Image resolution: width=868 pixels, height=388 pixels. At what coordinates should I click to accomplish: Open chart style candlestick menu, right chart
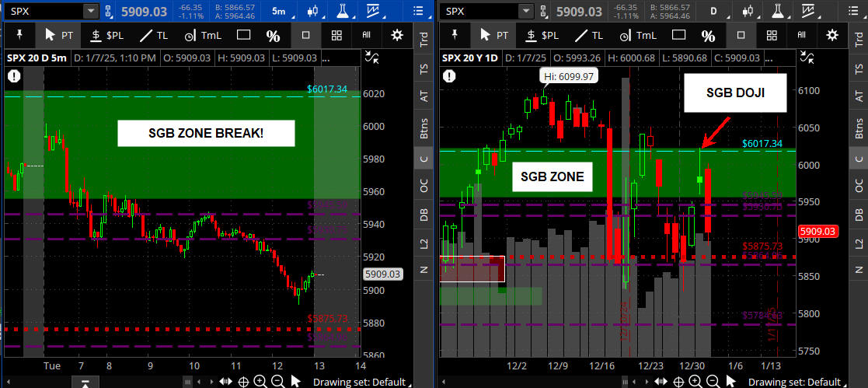coord(748,11)
